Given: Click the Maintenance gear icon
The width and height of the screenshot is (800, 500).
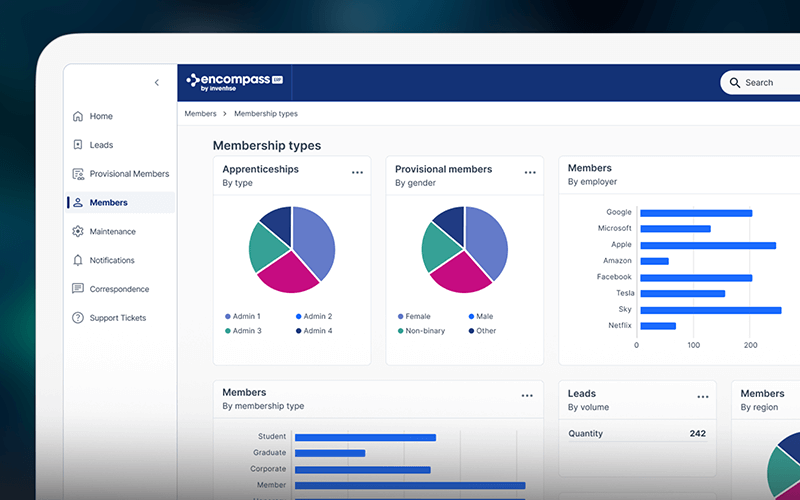Looking at the screenshot, I should point(78,232).
